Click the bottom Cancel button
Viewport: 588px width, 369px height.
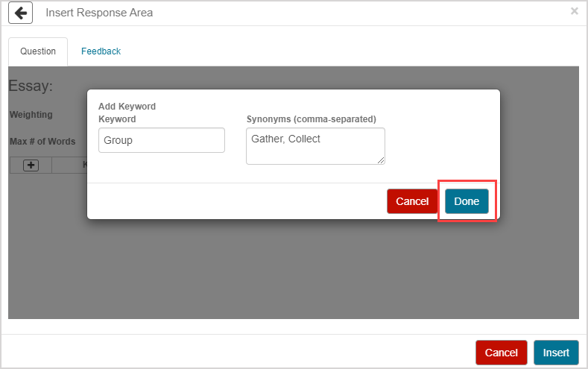click(501, 353)
